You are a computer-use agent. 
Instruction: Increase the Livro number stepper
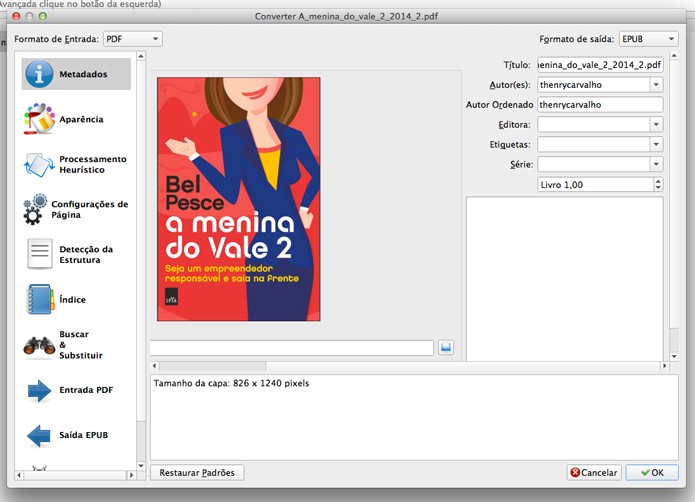click(658, 181)
